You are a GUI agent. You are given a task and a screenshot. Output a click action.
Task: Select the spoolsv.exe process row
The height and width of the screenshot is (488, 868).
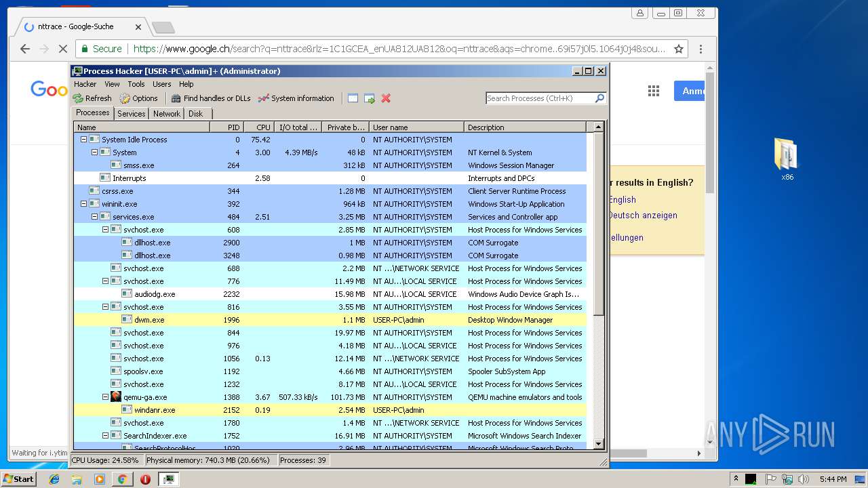pos(330,371)
